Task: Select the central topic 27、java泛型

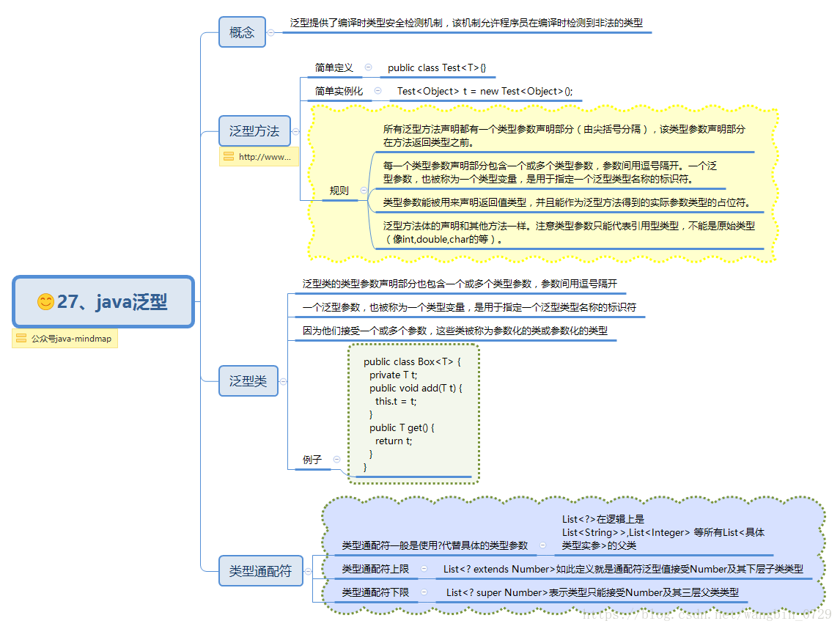Action: (103, 301)
